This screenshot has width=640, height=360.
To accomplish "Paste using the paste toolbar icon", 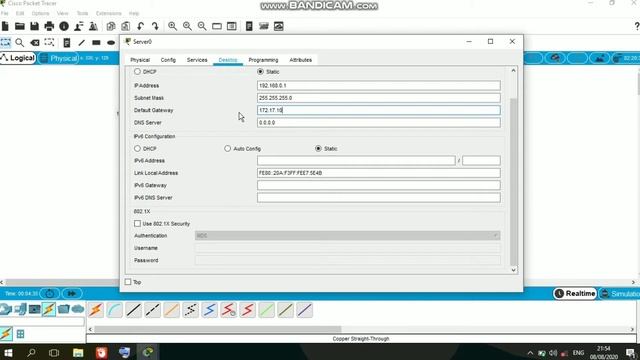I will [125, 27].
